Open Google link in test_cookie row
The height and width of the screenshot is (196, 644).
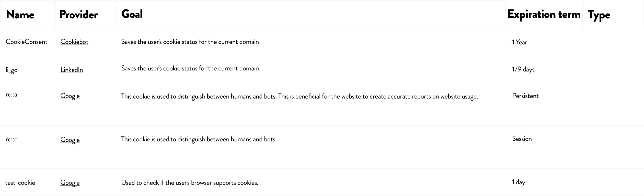click(70, 183)
